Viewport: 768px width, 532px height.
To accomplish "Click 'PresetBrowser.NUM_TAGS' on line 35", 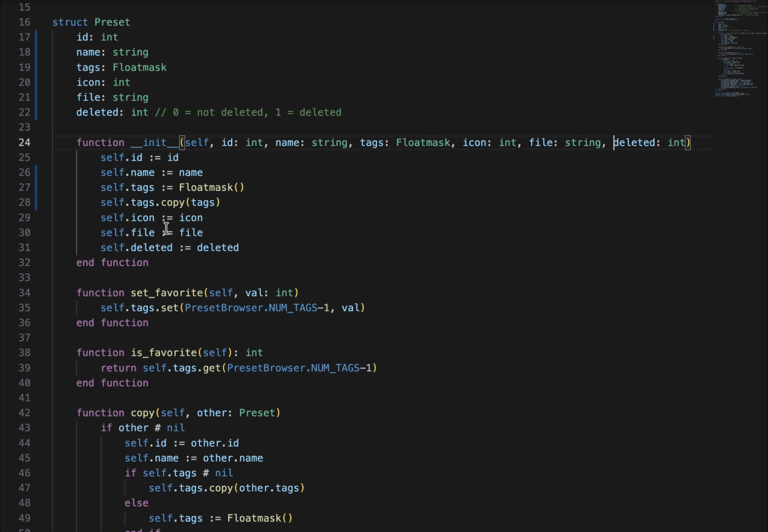I will (251, 308).
